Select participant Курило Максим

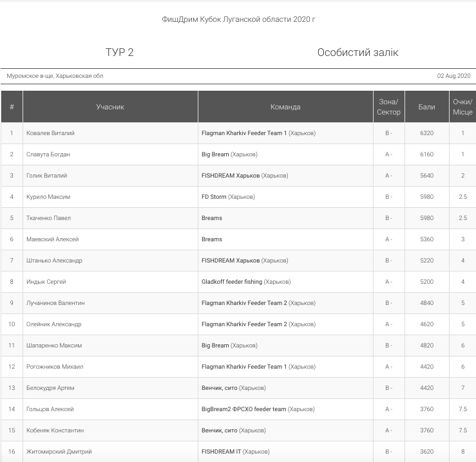tap(48, 197)
